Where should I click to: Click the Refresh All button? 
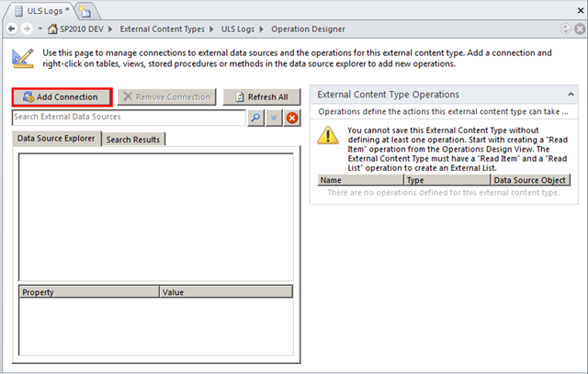(261, 96)
